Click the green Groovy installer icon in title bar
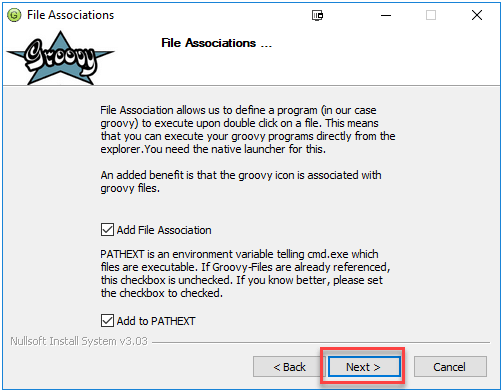 (x=14, y=15)
